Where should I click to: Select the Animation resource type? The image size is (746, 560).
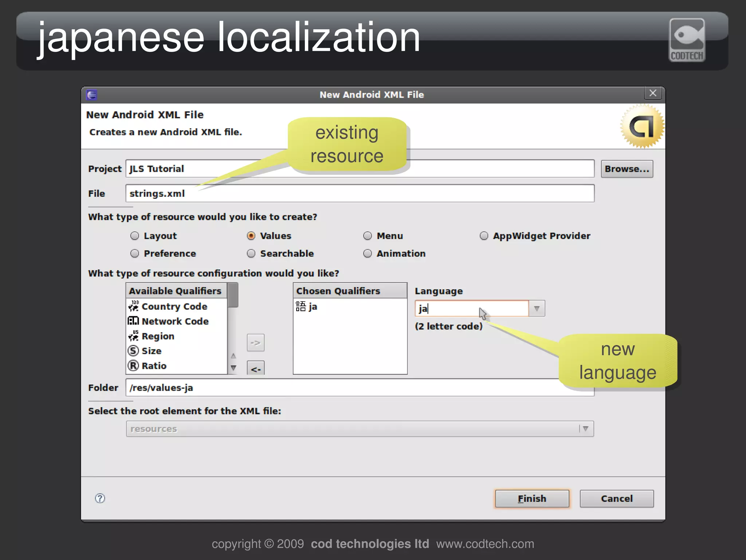click(394, 253)
